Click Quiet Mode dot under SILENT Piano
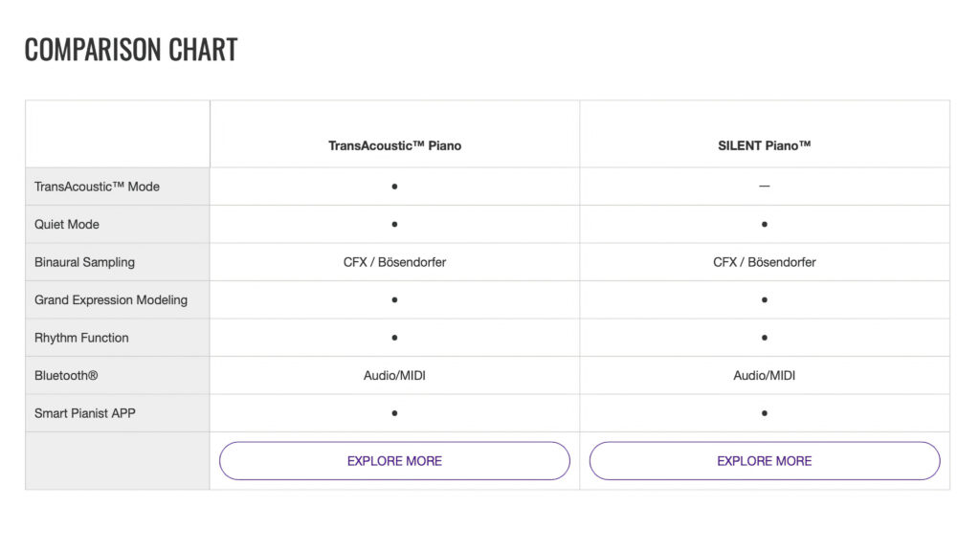Image resolution: width=980 pixels, height=551 pixels. (x=765, y=224)
